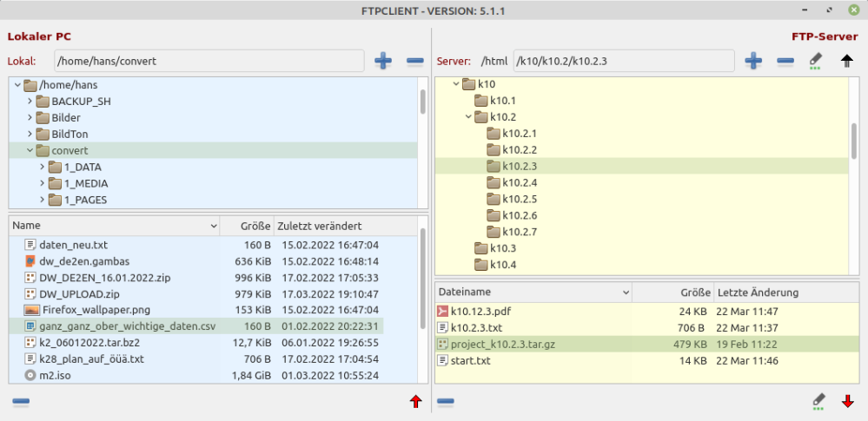Click the local path input field
The height and width of the screenshot is (421, 868).
coord(209,61)
